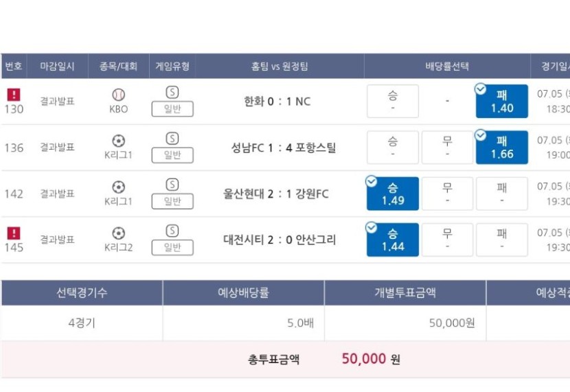Image resolution: width=570 pixels, height=392 pixels.
Task: Toggle selected 패 1.66 for 성남FC match
Action: (501, 148)
